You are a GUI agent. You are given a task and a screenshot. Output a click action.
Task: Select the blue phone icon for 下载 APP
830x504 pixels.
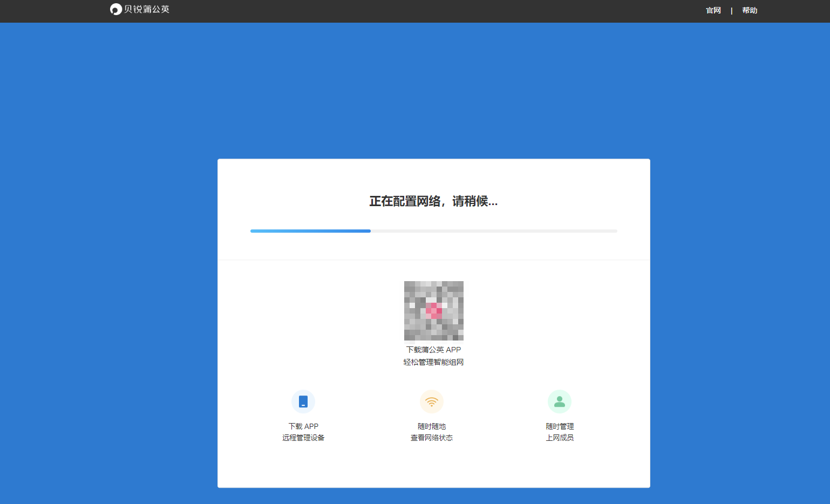tap(303, 401)
